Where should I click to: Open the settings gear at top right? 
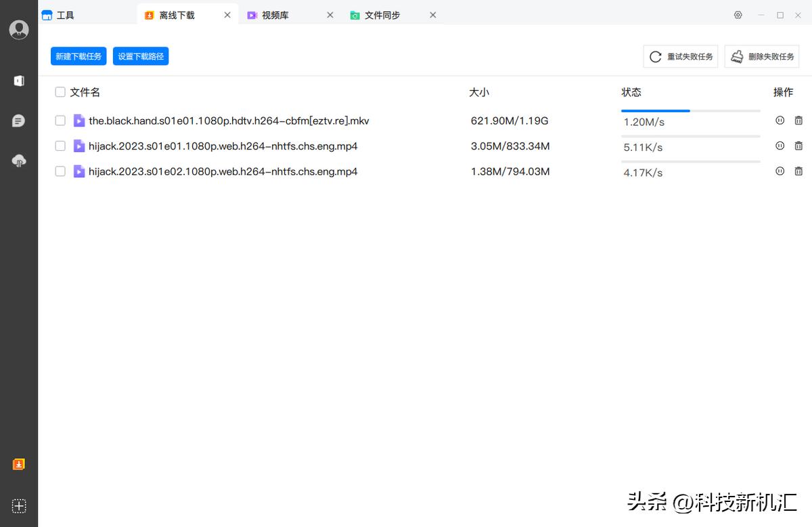[x=738, y=14]
